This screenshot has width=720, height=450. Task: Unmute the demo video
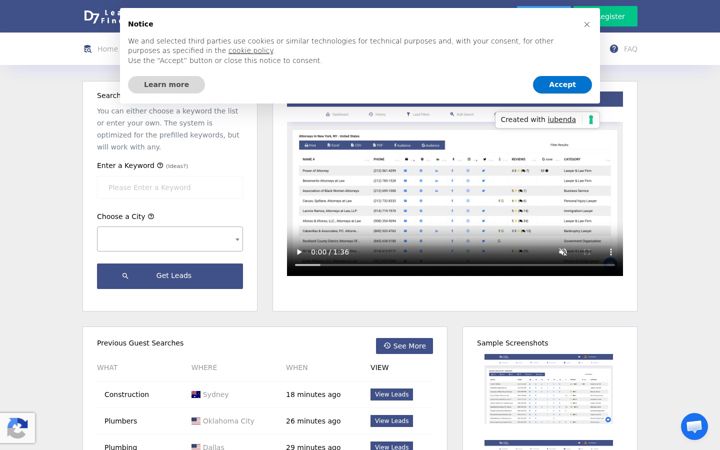[x=562, y=252]
